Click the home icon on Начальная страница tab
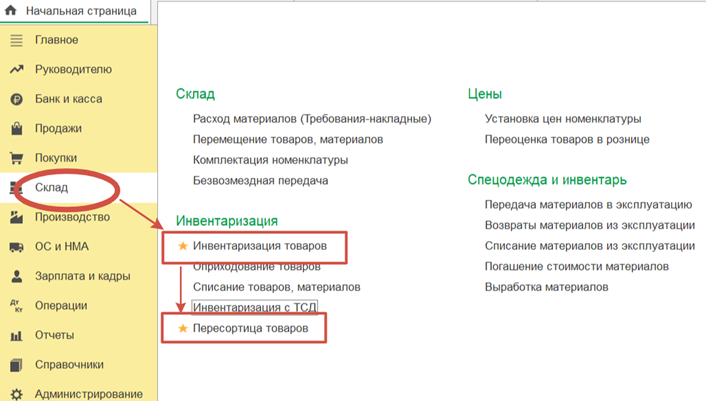 point(10,10)
